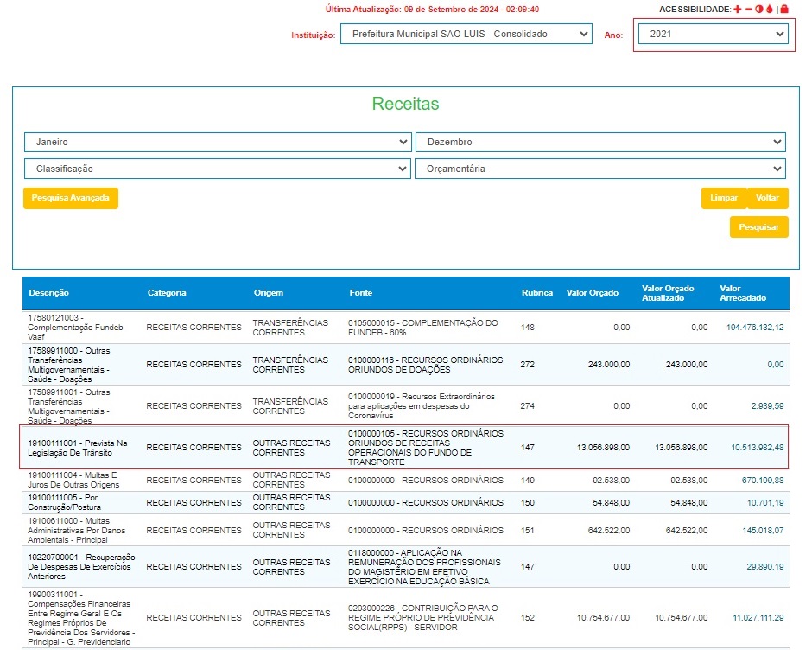
Task: Open the Classificação dropdown
Action: tap(218, 169)
